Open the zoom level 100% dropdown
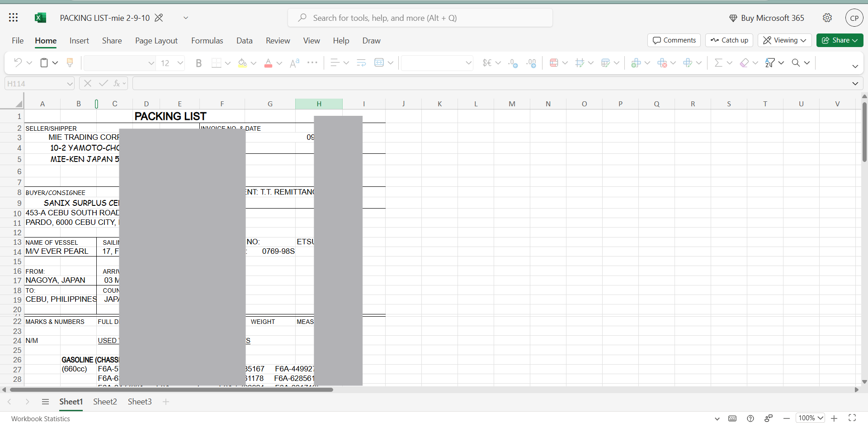The image size is (868, 423). [810, 418]
